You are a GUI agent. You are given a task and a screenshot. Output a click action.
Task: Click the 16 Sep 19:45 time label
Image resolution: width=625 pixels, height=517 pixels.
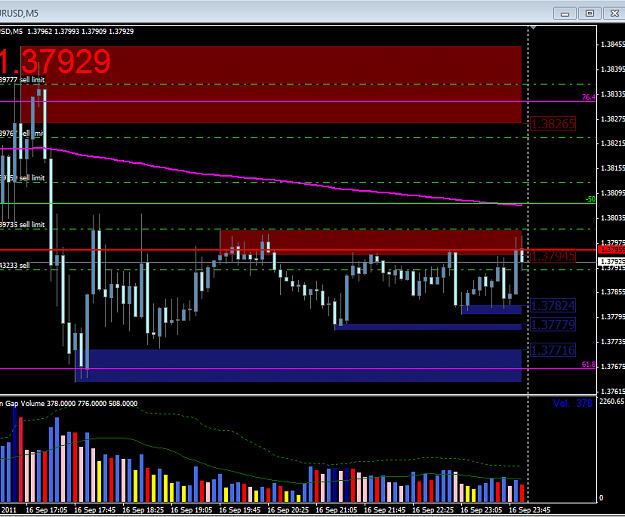(240, 510)
